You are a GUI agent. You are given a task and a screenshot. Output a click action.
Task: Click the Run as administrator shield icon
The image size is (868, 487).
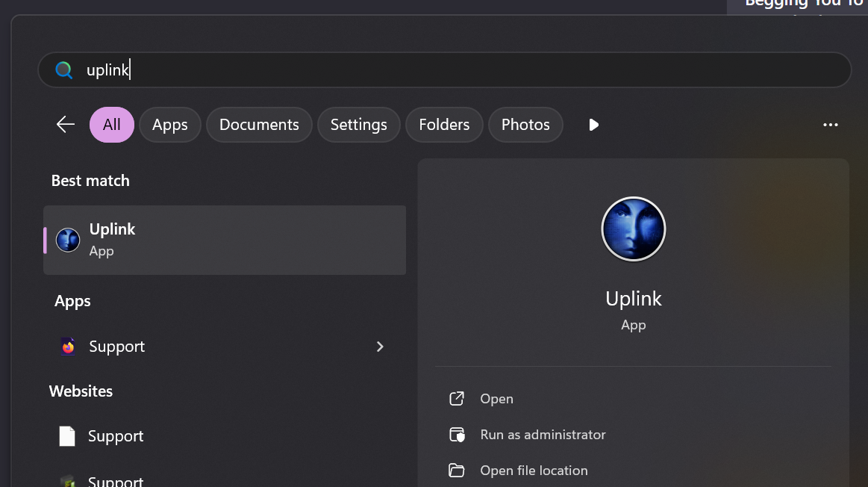click(x=457, y=435)
